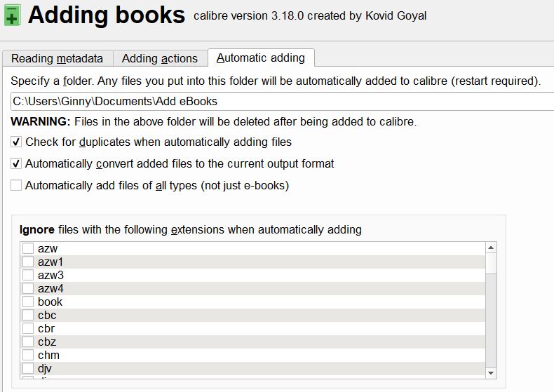
Task: Click the auto-add folder path field
Action: (281, 101)
